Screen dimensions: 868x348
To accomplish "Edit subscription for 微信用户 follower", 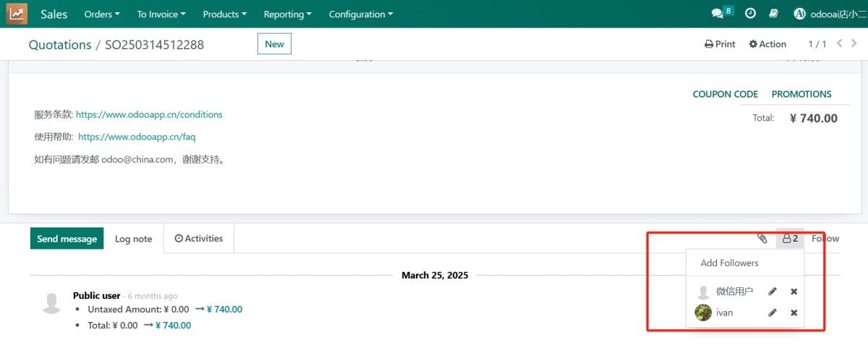I will 773,292.
